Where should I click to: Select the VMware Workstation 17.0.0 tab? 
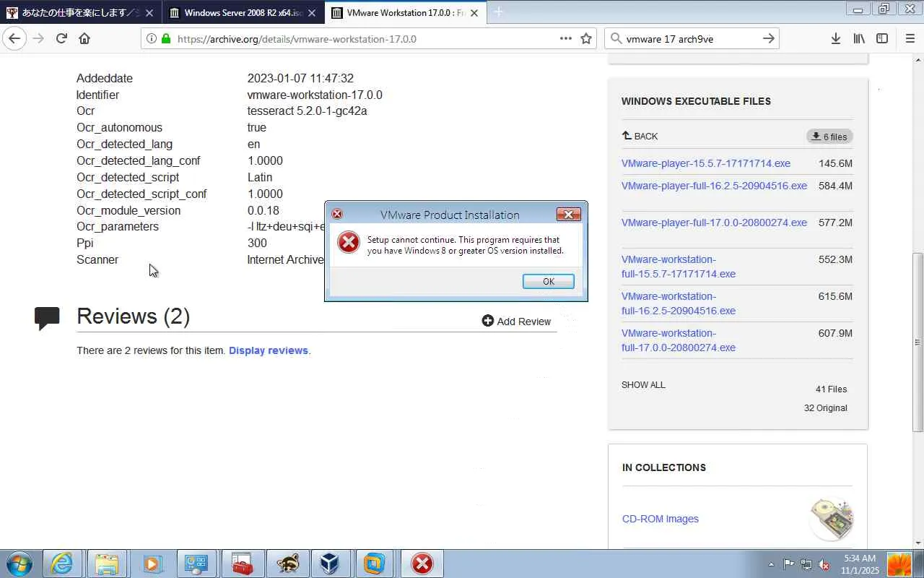(405, 12)
